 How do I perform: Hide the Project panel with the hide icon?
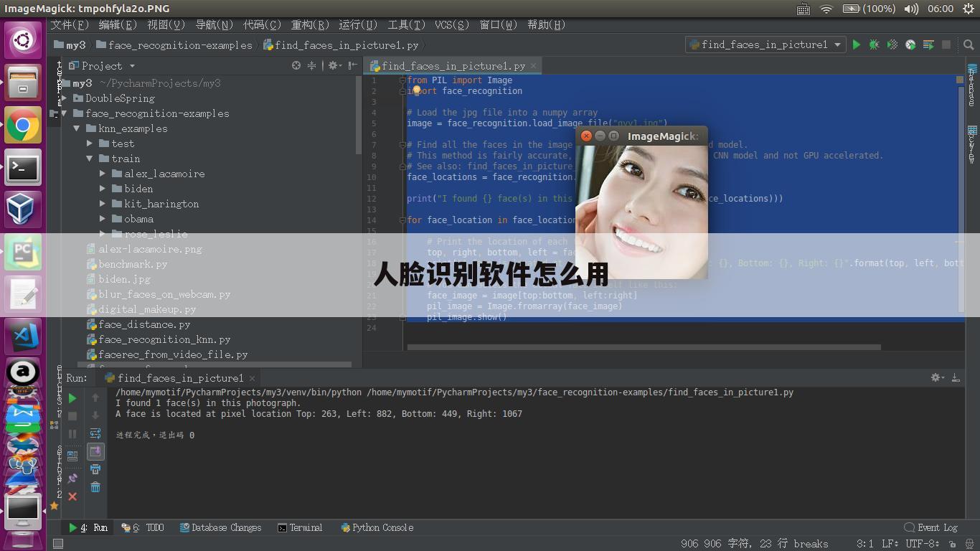(x=352, y=65)
